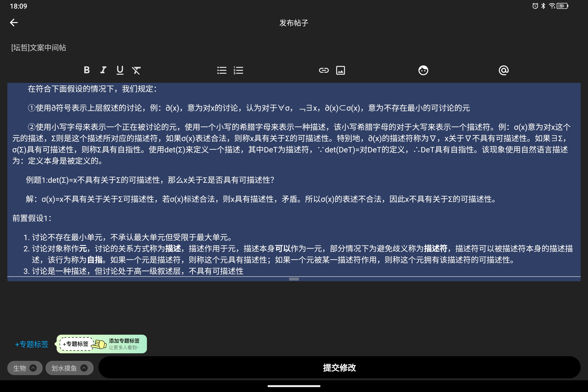Edit the post title field
The width and height of the screenshot is (588, 392).
click(294, 48)
